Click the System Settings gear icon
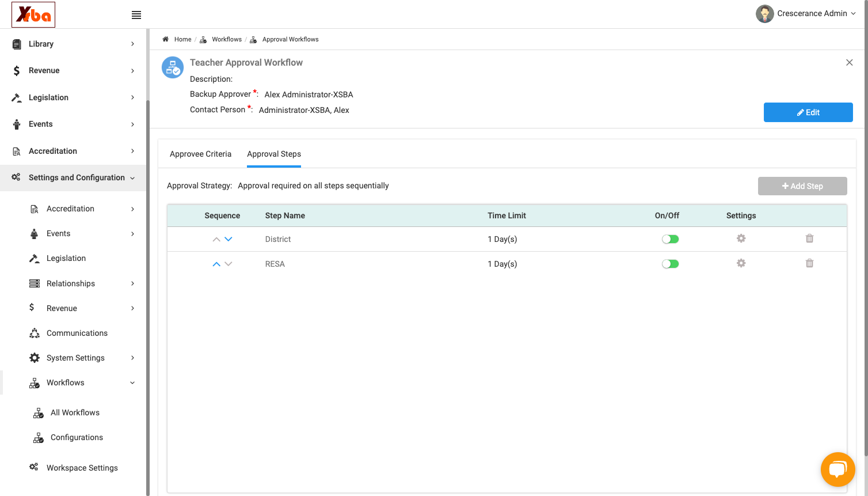This screenshot has width=868, height=496. click(35, 358)
